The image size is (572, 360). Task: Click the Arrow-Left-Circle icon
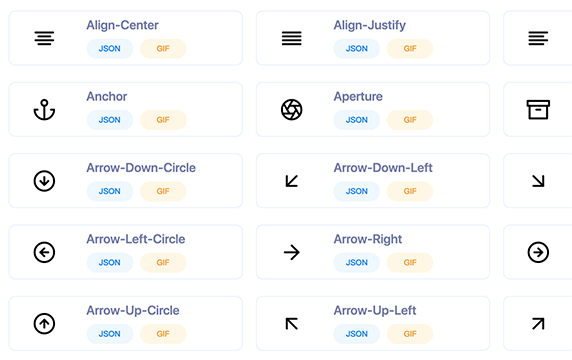point(44,252)
